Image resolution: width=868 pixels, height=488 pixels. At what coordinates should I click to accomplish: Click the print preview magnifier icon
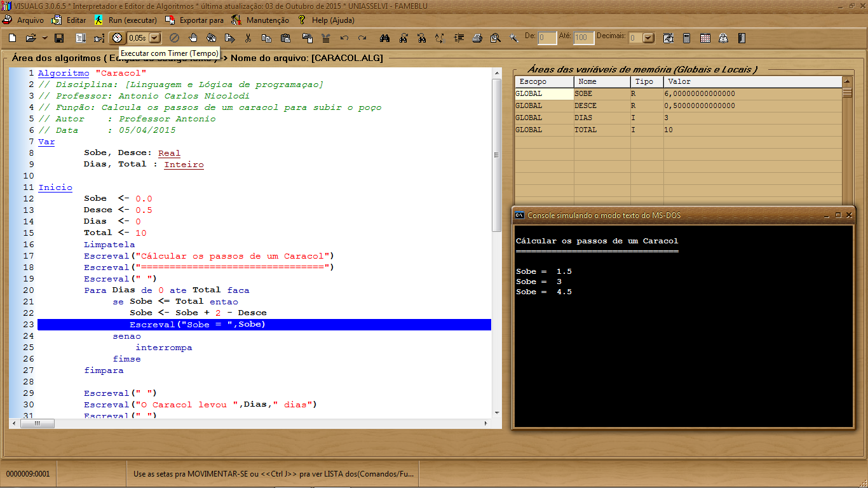[x=495, y=38]
